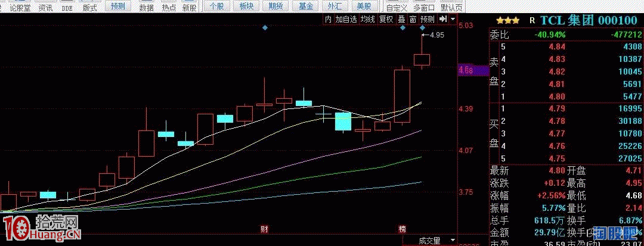Click the three-star rating icon
The image size is (644, 246).
(x=507, y=20)
